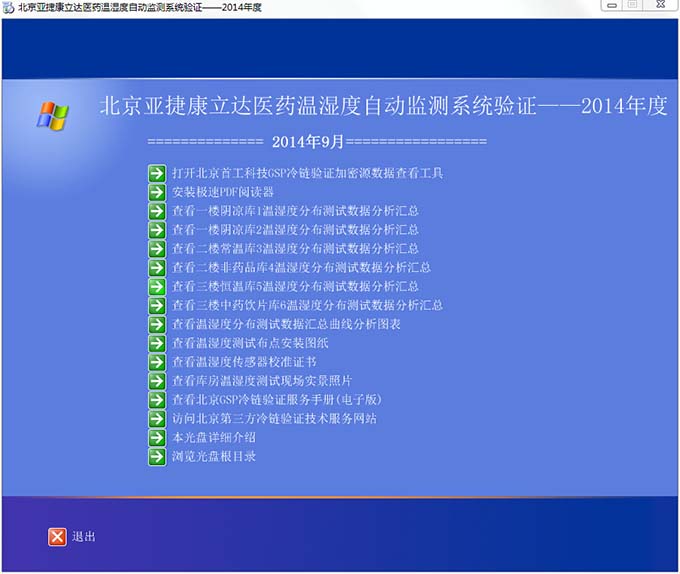Image resolution: width=680 pixels, height=574 pixels.
Task: Click arrow icon for 查看北京GSP冷链验证服务手册(电子版)
Action: pos(157,400)
